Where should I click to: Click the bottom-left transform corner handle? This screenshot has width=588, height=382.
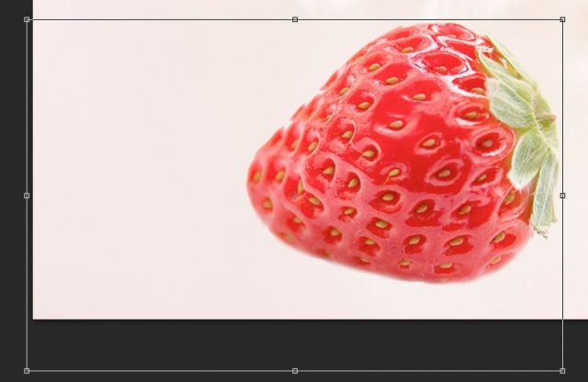(27, 371)
